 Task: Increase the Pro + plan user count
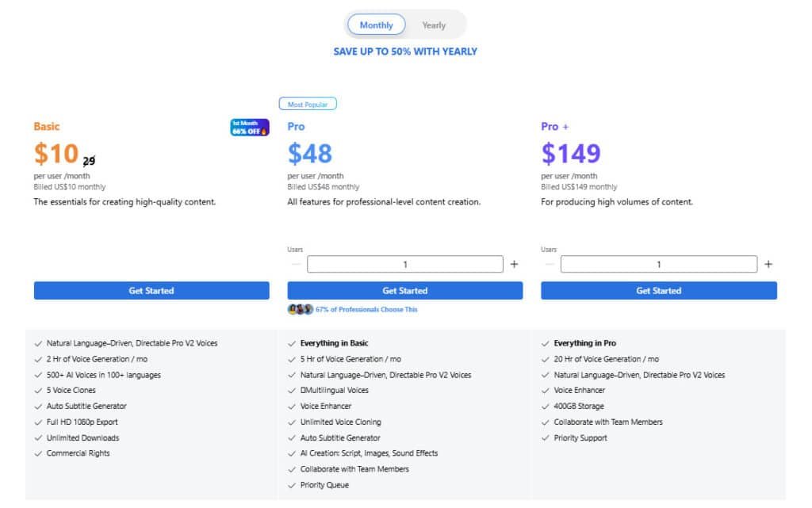coord(768,265)
